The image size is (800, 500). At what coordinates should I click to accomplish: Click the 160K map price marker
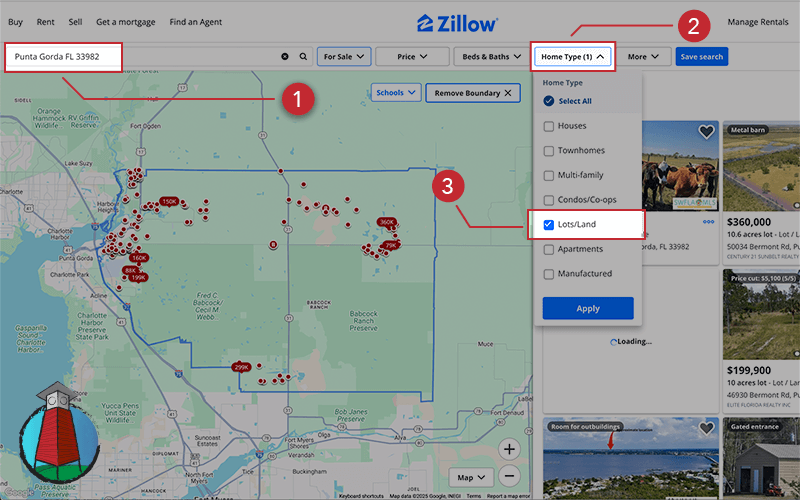tap(139, 258)
